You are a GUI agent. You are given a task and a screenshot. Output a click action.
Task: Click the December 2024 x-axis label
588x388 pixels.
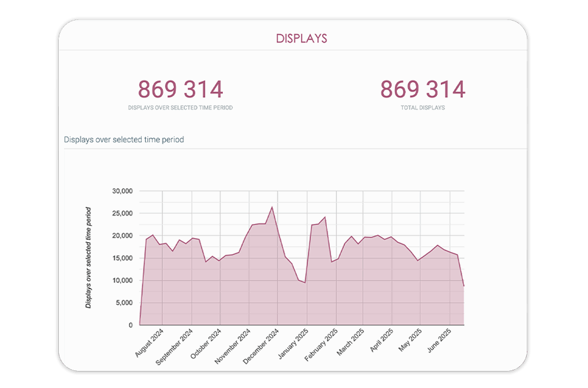(x=262, y=346)
